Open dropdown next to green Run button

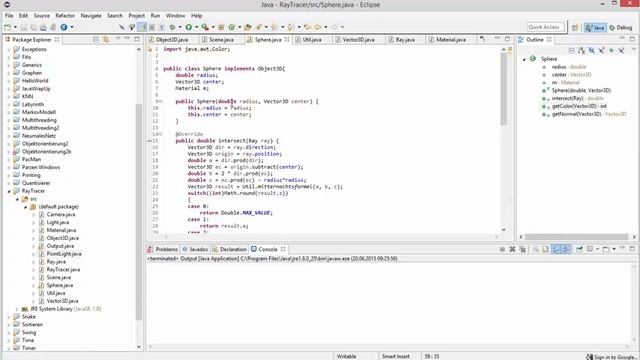pyautogui.click(x=196, y=27)
